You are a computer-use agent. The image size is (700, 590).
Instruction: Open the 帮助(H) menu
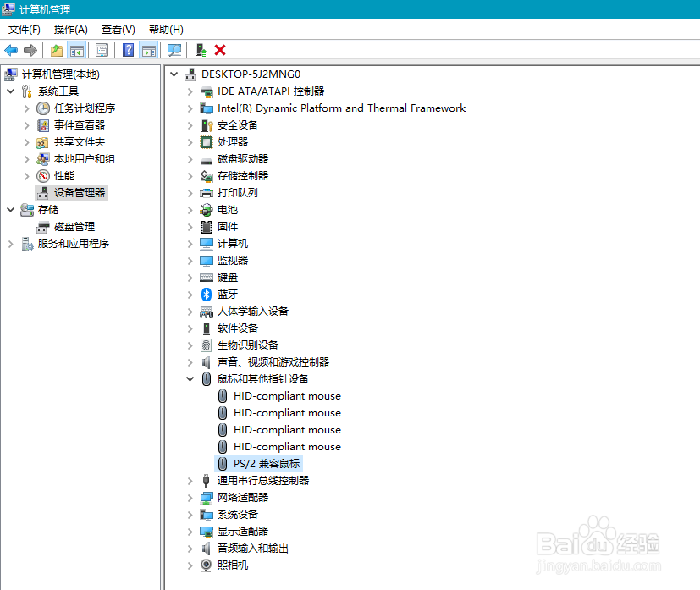coord(166,30)
